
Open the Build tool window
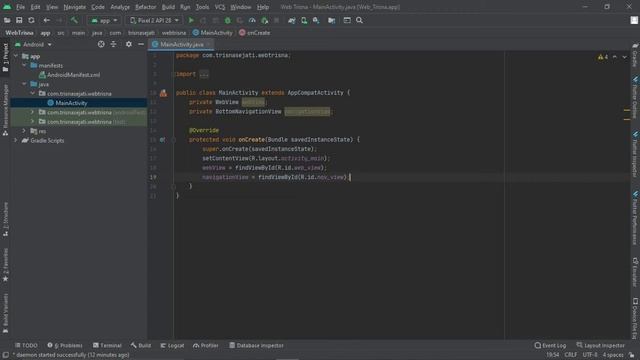click(x=141, y=345)
